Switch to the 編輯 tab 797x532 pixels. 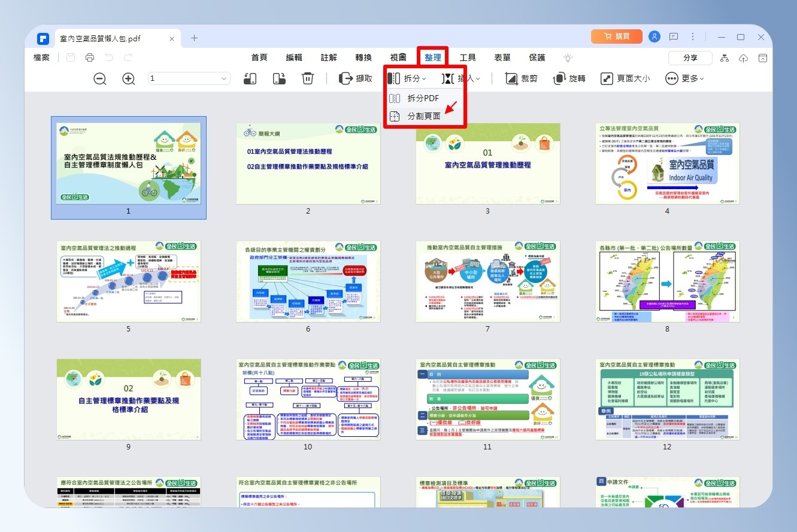(294, 57)
